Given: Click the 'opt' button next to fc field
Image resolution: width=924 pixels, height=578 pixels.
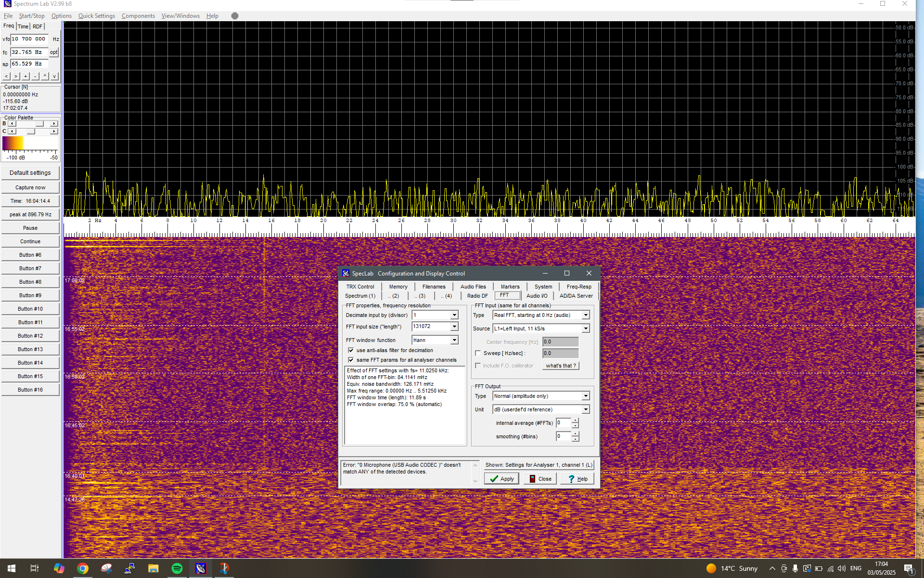Looking at the screenshot, I should [53, 52].
